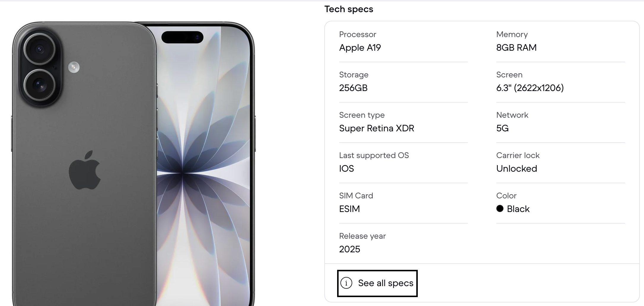Click the Dynamic Island on phone screen

(182, 37)
